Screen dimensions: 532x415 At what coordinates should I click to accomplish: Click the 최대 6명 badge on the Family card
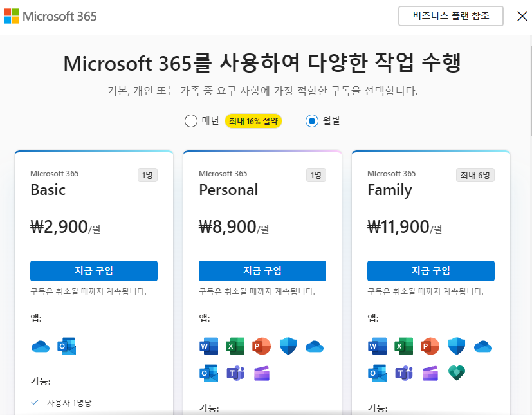point(475,175)
